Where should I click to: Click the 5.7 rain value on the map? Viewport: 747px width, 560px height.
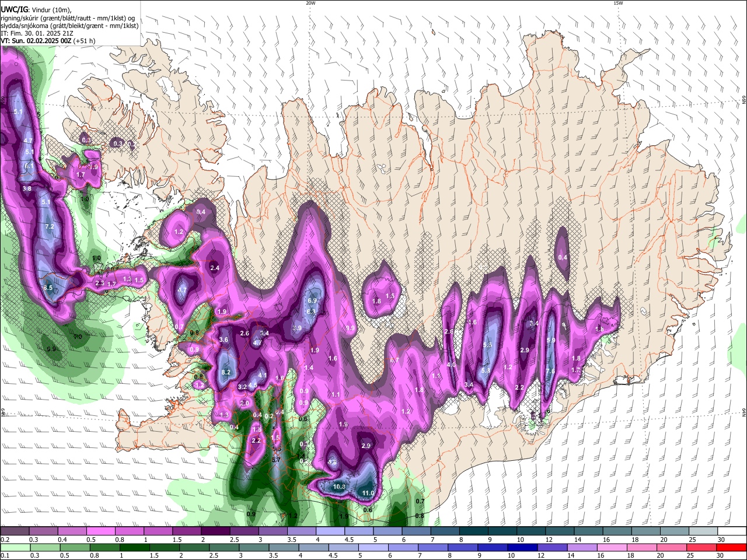[277, 460]
